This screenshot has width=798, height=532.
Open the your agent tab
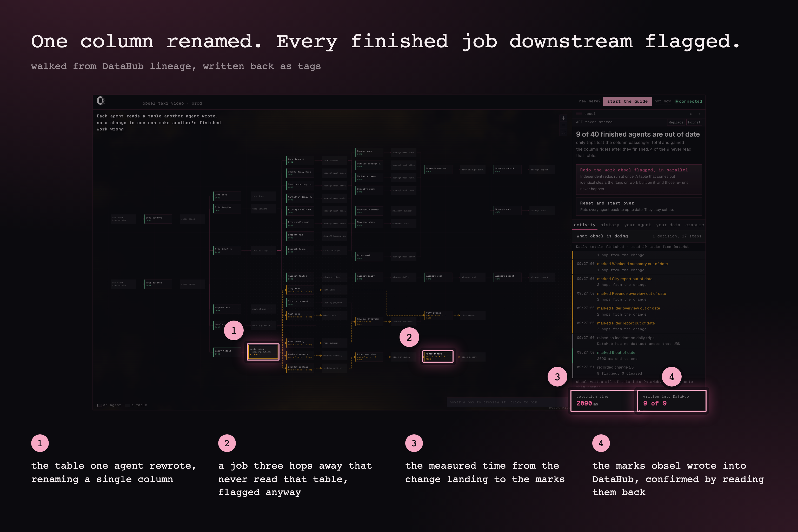click(x=637, y=225)
